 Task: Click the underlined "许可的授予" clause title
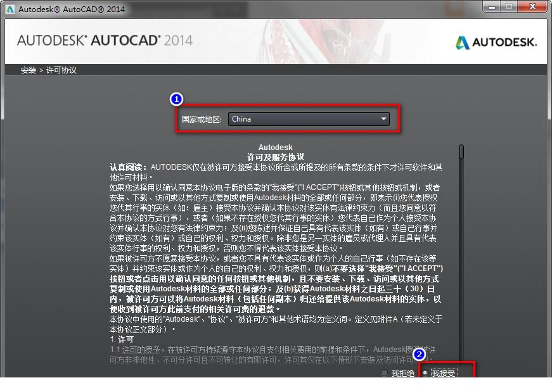(141, 350)
